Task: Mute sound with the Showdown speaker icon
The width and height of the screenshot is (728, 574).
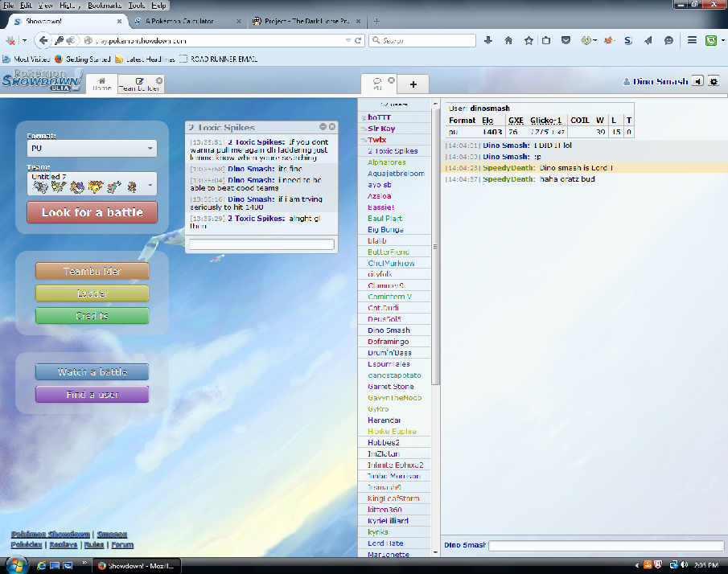Action: coord(697,82)
